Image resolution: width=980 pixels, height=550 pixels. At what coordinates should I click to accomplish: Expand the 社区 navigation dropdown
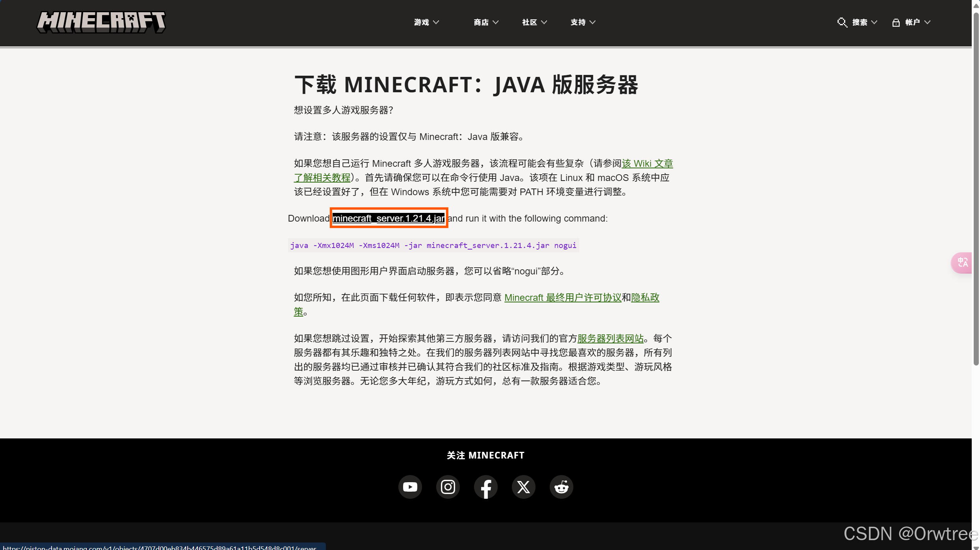point(534,22)
